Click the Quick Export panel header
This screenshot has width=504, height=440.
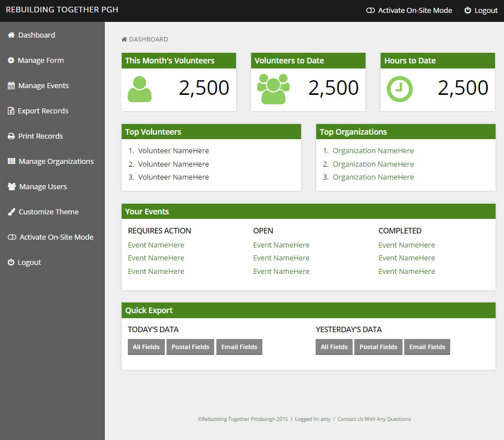[308, 310]
